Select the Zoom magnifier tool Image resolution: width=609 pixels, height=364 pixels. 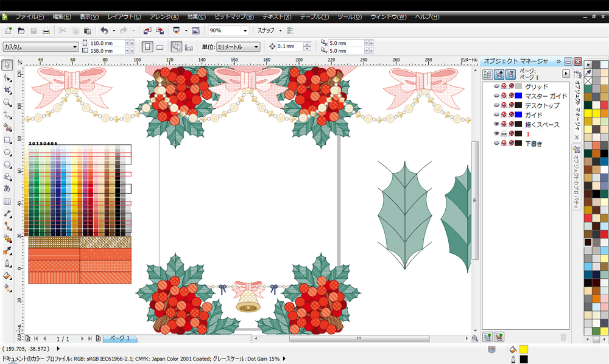pos(7,102)
